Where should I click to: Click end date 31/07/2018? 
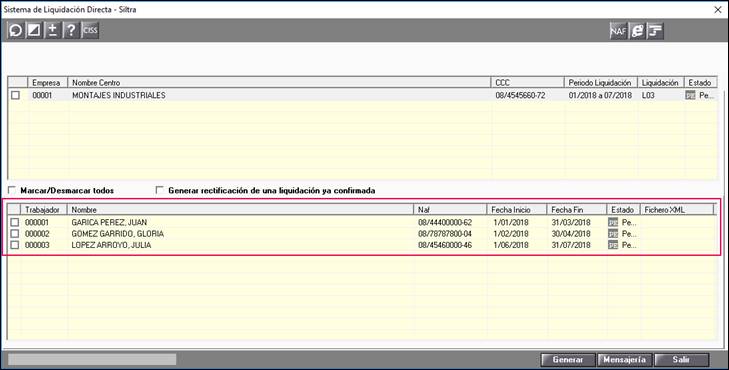click(x=571, y=245)
